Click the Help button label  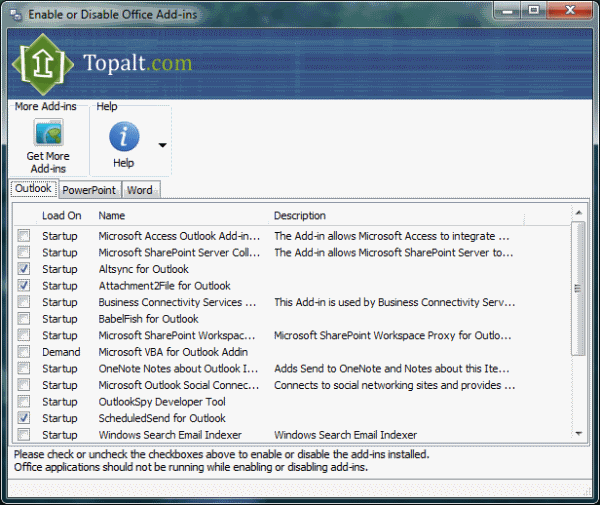pyautogui.click(x=124, y=163)
